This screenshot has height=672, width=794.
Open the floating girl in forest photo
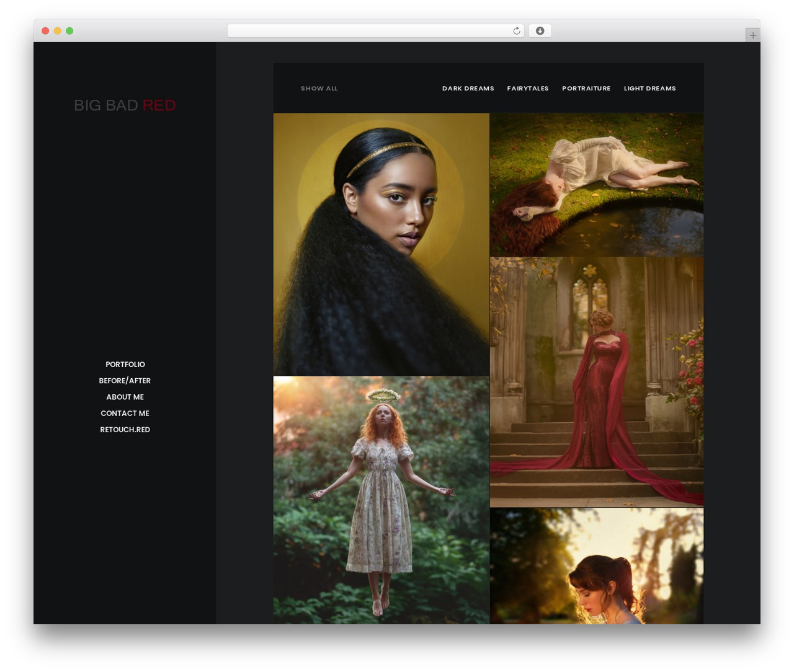click(381, 500)
